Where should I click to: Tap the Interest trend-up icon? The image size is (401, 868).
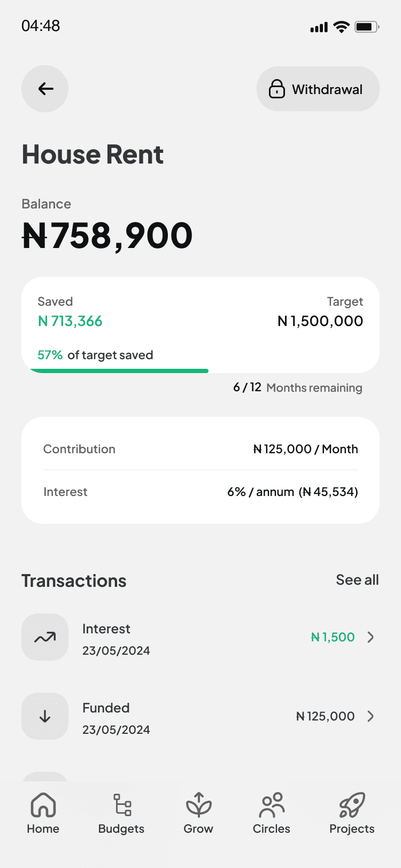[x=45, y=637]
